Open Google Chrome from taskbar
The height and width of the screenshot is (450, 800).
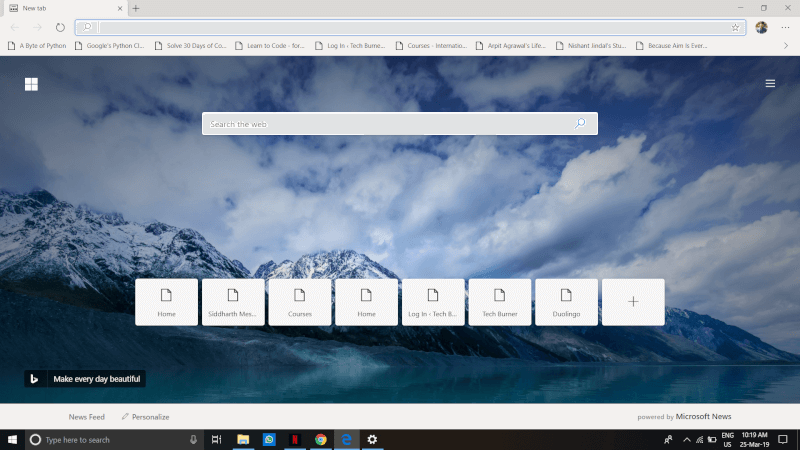pyautogui.click(x=320, y=440)
